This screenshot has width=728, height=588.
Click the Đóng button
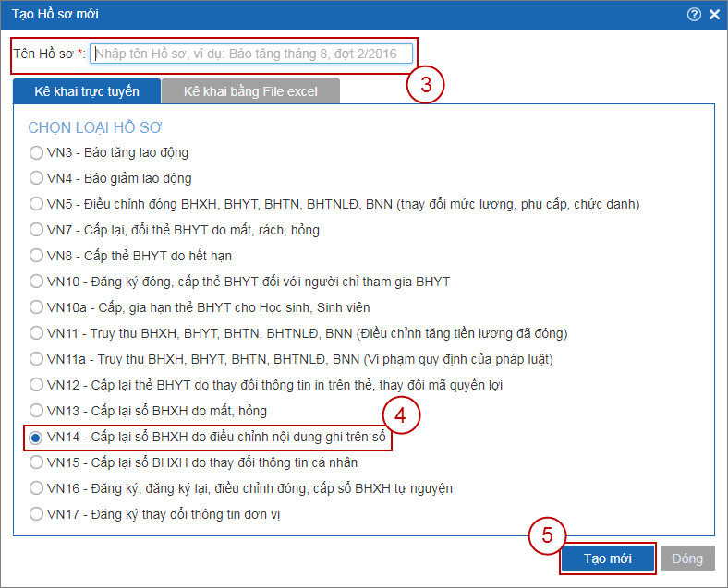point(687,558)
